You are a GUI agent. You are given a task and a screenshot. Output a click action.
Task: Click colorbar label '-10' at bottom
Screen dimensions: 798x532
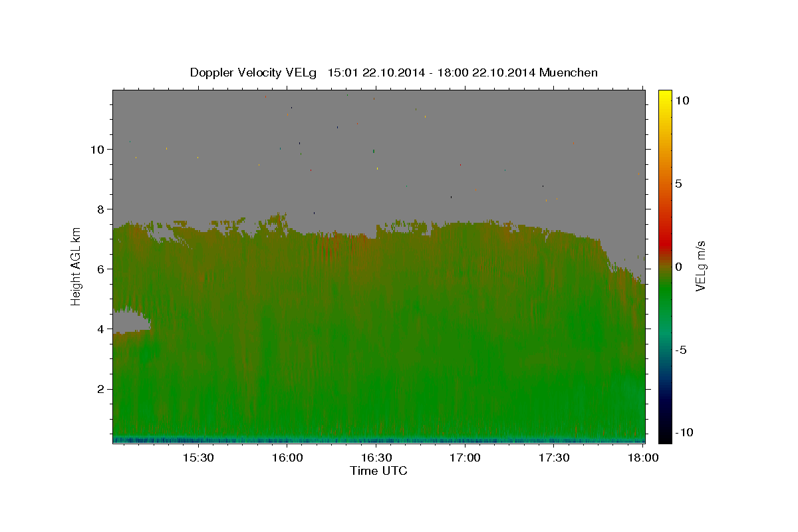tap(685, 432)
